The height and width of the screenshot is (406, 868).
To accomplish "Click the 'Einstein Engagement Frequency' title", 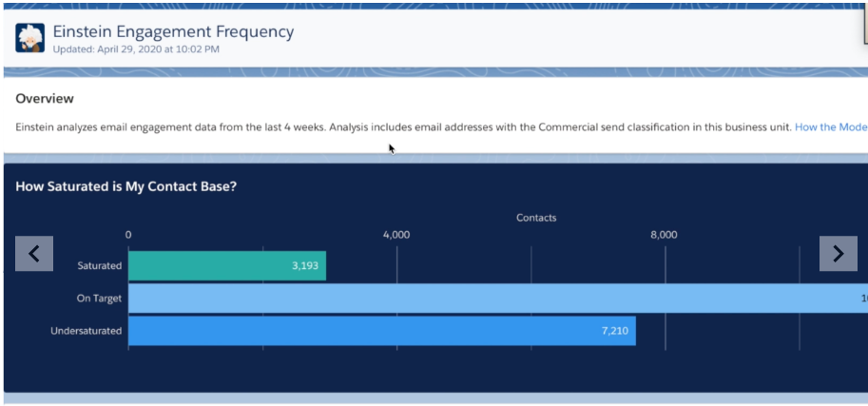I will coord(173,31).
